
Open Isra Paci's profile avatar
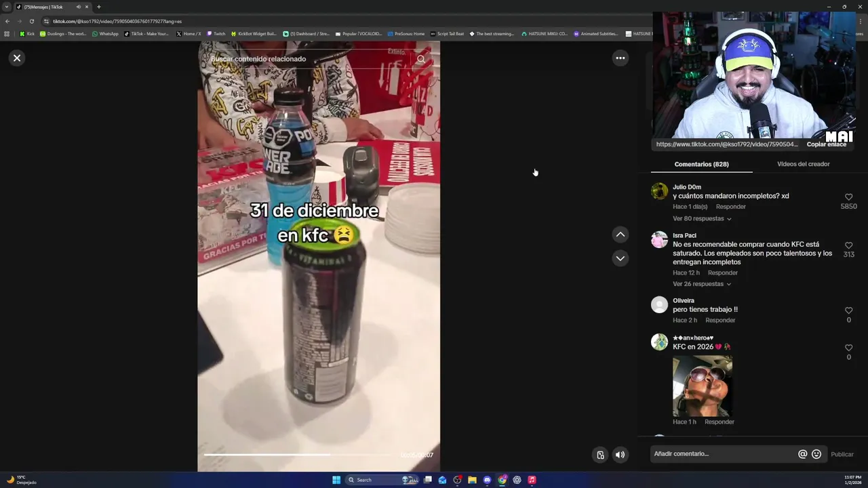[x=659, y=240]
